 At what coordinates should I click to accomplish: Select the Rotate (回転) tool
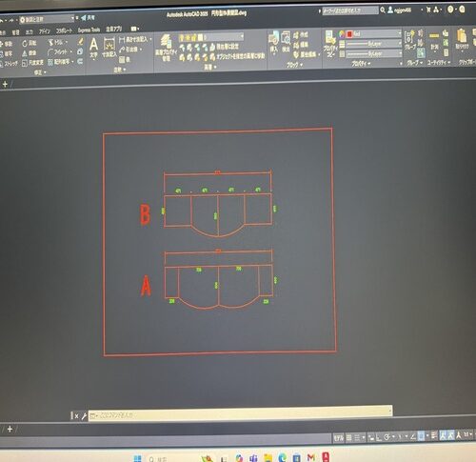tap(30, 43)
